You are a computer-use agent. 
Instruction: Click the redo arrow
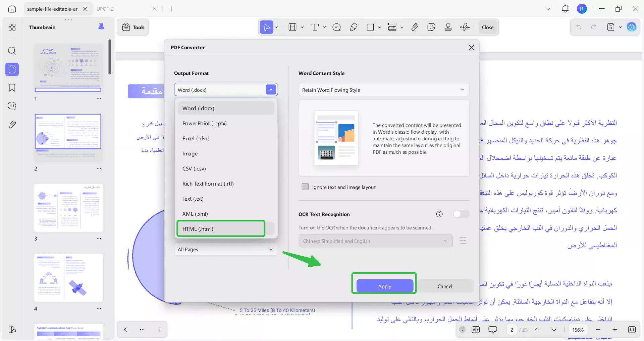tap(594, 27)
